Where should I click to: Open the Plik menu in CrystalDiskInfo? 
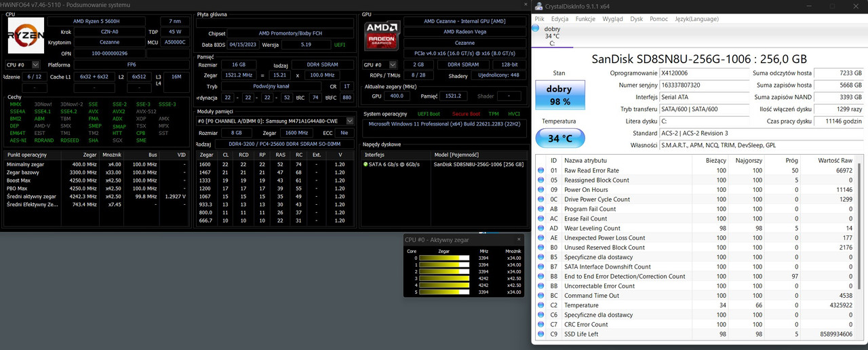tap(539, 19)
